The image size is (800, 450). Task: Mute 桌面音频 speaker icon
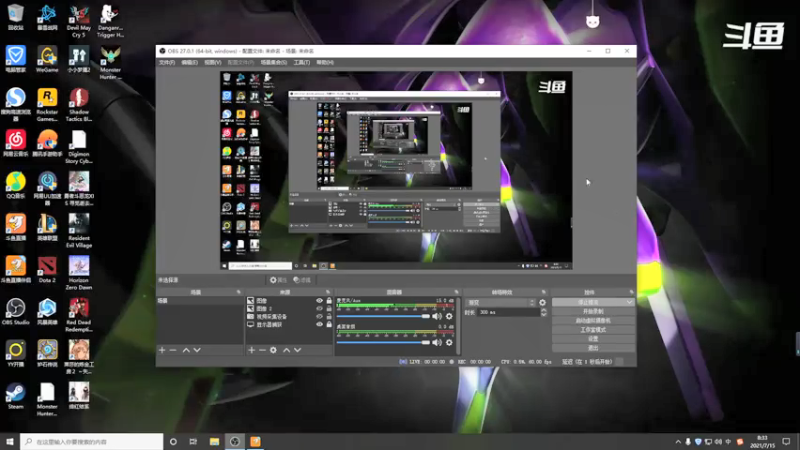point(437,342)
